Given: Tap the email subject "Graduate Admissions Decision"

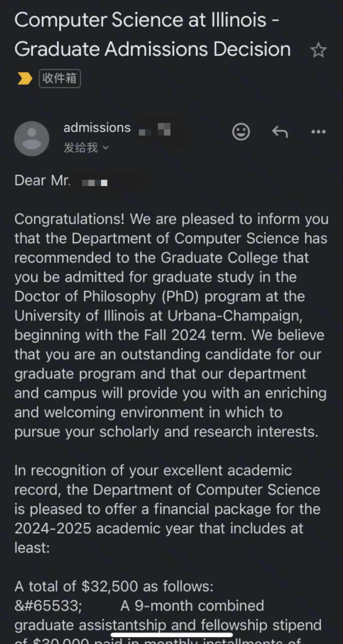Looking at the screenshot, I should [x=152, y=49].
